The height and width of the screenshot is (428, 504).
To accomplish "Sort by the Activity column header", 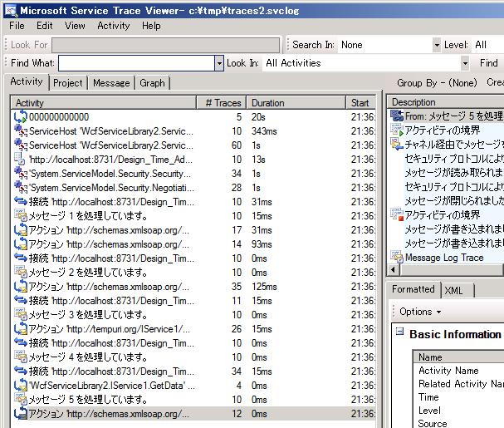I will click(x=104, y=103).
